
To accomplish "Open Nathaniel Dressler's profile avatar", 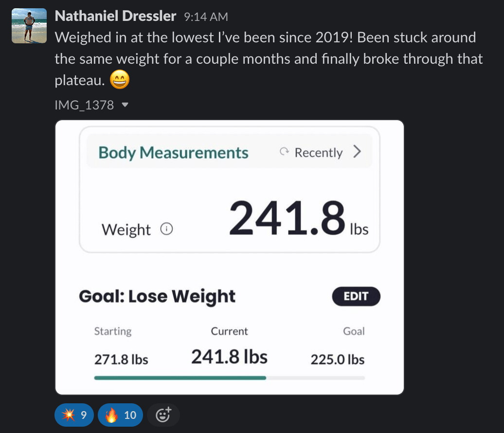I will pyautogui.click(x=29, y=26).
